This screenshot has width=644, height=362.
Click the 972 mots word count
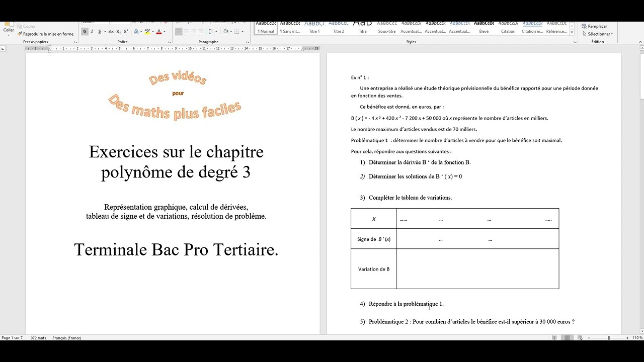coord(38,338)
